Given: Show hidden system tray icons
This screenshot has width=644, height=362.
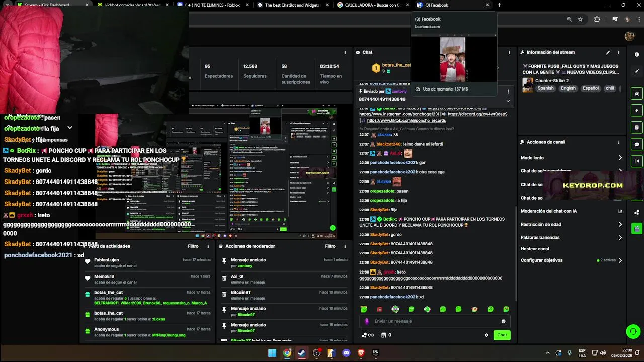Looking at the screenshot, I should (548, 353).
